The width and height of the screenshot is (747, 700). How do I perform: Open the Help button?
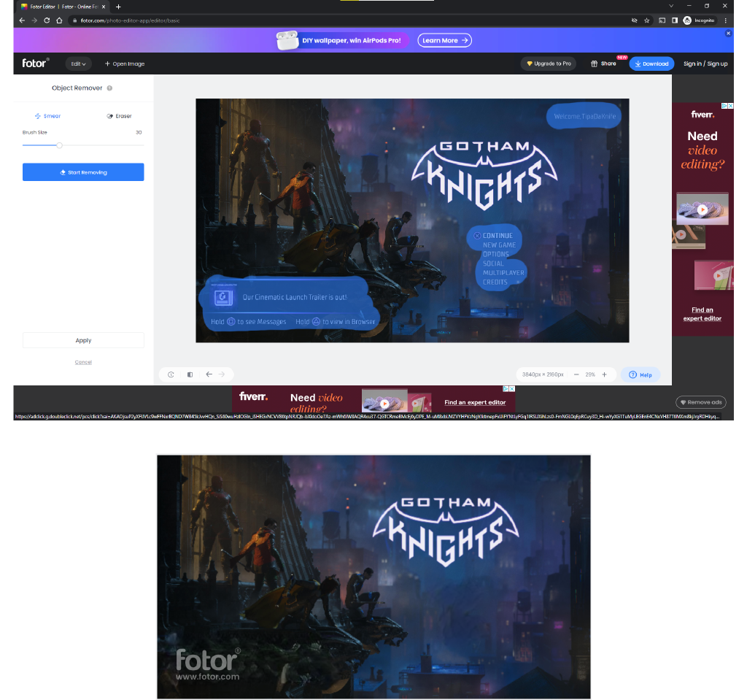coord(640,374)
